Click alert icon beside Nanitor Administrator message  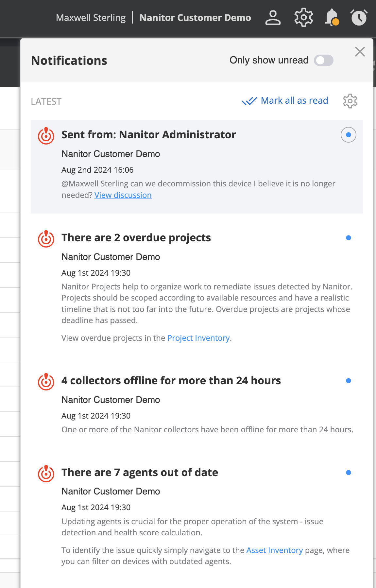46,136
